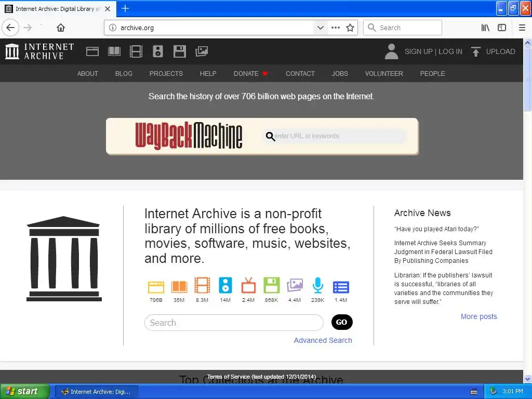Open the CONTACT menu item
The height and width of the screenshot is (399, 532).
300,74
